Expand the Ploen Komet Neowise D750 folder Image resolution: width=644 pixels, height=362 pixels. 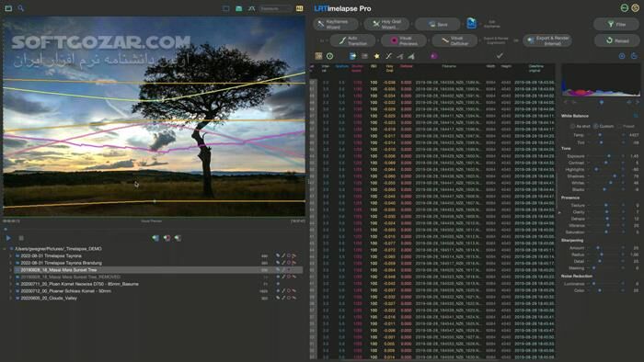click(11, 284)
